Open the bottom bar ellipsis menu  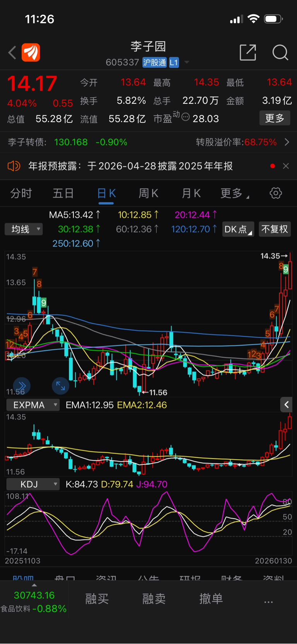tap(268, 601)
